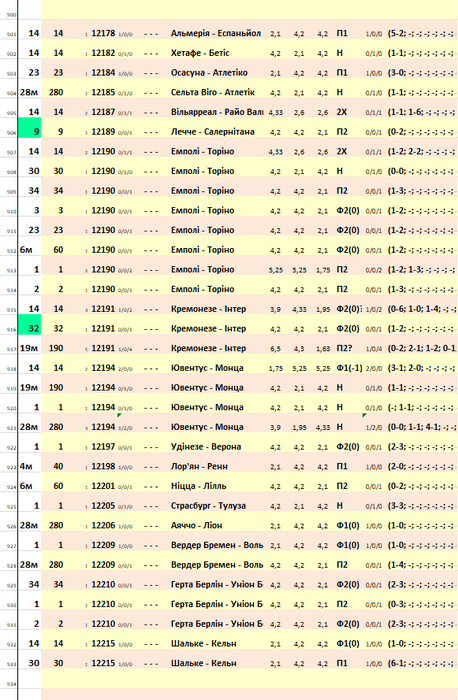
Task: Select the match cell 'Хетафе - Бетіс'
Action: [200, 53]
